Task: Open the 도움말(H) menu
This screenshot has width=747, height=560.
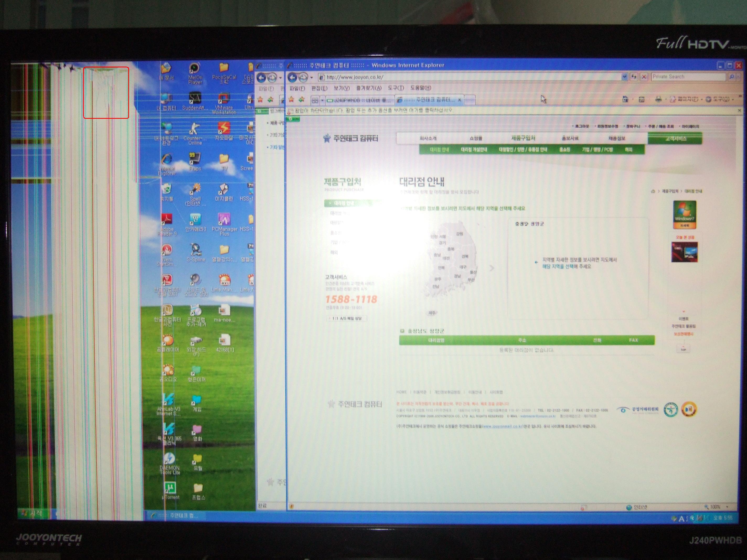Action: pos(421,88)
